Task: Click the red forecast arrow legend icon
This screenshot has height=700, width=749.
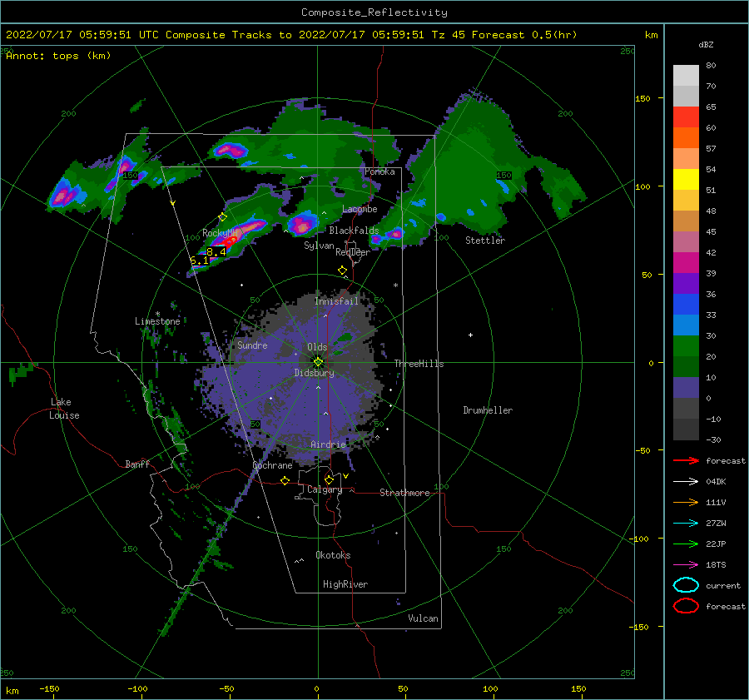Action: [686, 460]
